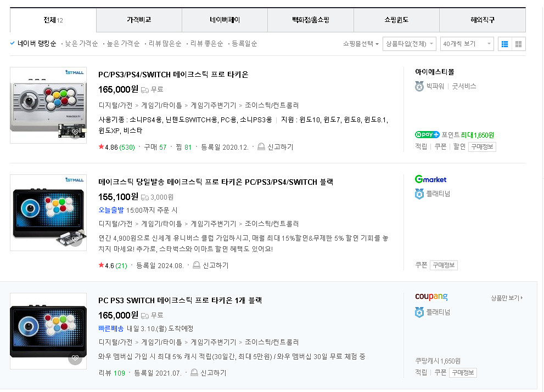Click 구매 57 count

click(155, 147)
